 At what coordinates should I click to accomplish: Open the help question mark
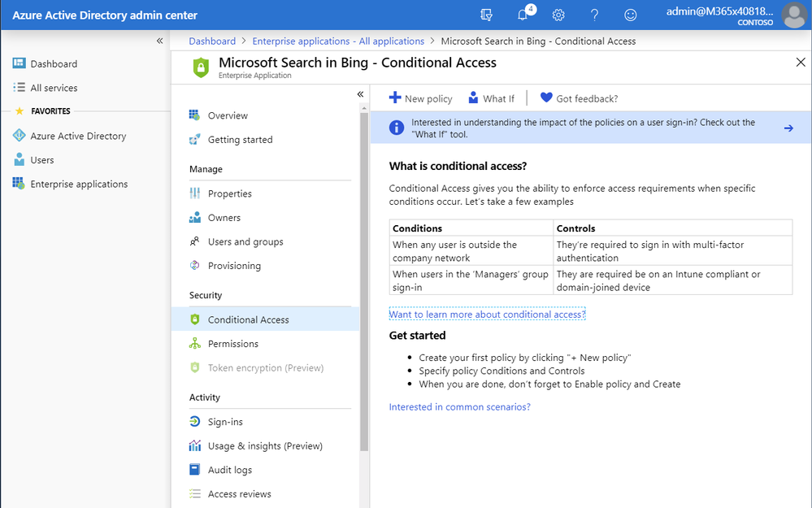coord(594,15)
